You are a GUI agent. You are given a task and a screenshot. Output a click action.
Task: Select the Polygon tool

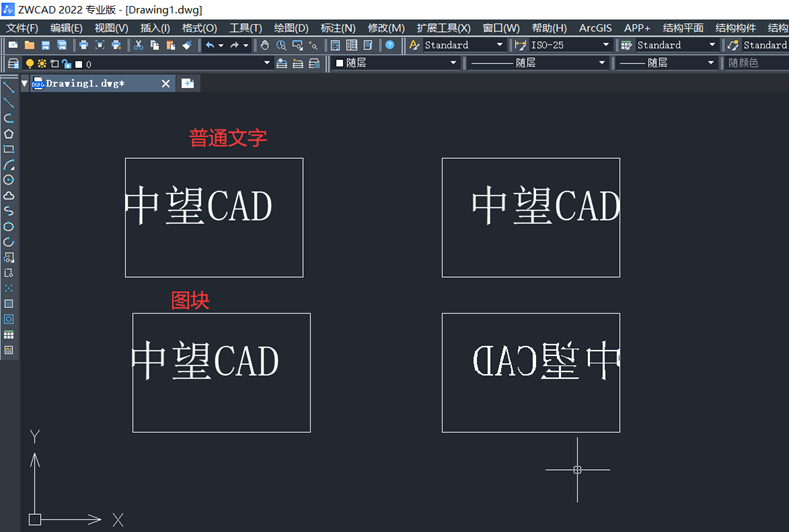9,134
